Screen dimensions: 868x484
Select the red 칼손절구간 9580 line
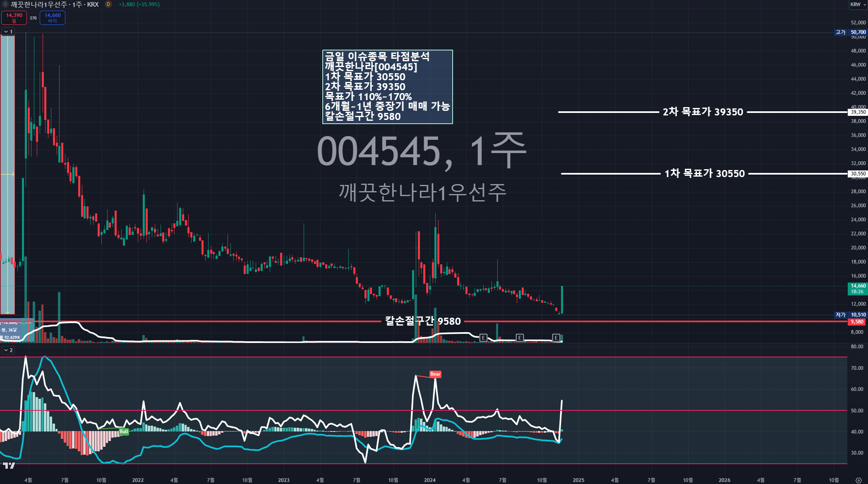tap(423, 321)
